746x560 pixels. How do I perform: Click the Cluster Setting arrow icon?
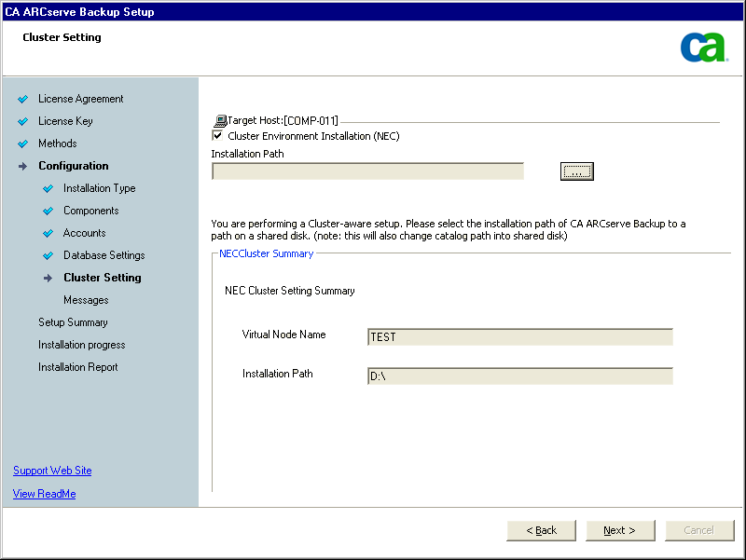(48, 278)
